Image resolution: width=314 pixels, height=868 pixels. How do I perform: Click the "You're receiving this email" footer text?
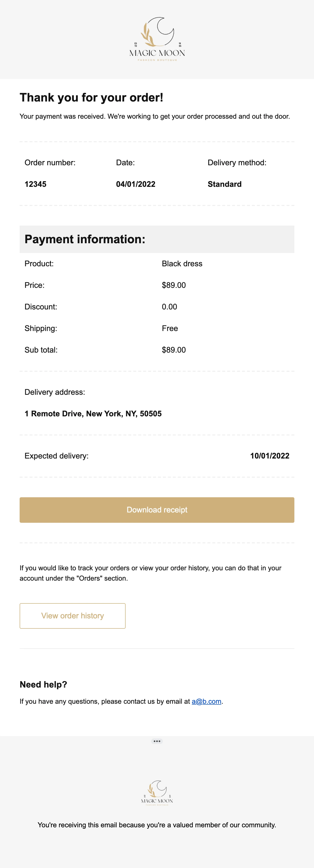(x=157, y=825)
